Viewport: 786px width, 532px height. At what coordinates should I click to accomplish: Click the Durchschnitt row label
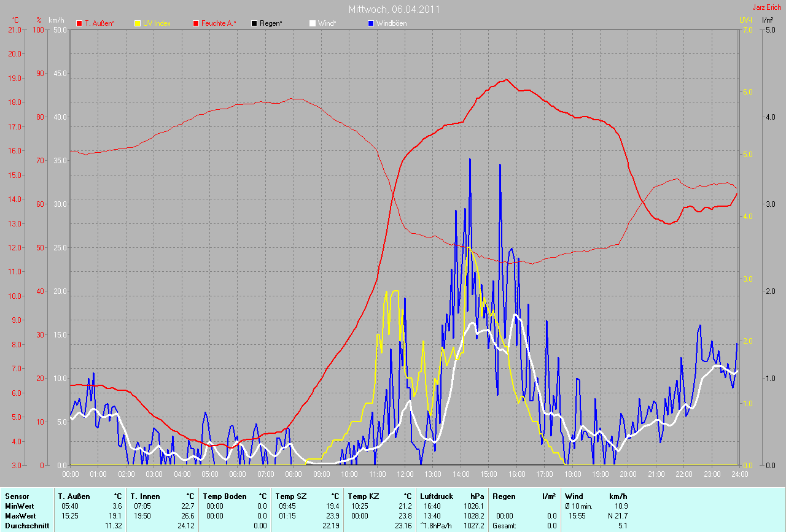click(x=24, y=526)
